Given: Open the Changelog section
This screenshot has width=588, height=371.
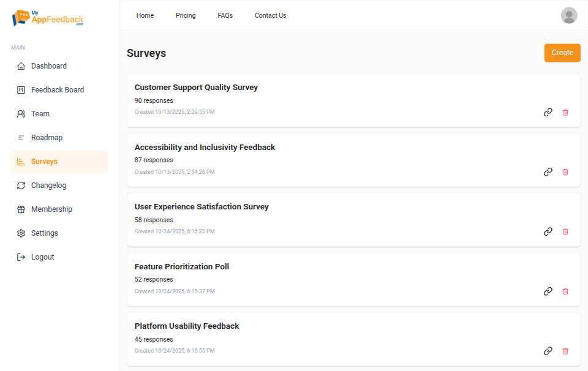Looking at the screenshot, I should coord(48,185).
